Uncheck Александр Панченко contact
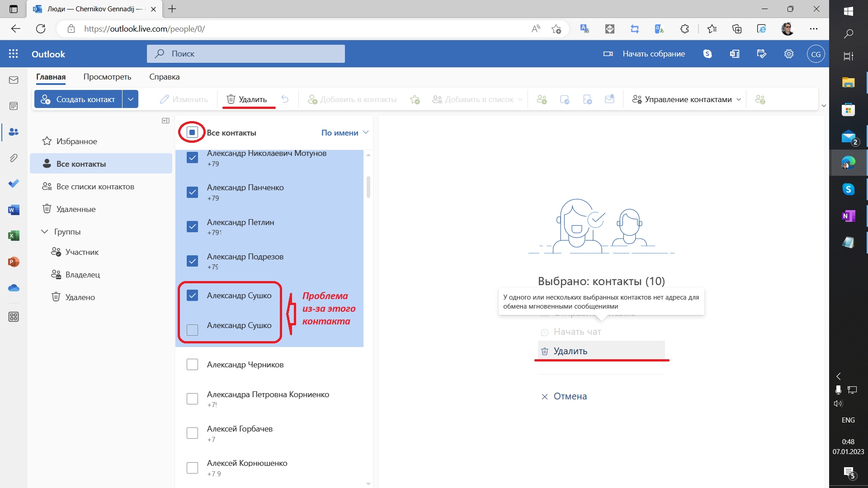This screenshot has height=488, width=868. 192,192
